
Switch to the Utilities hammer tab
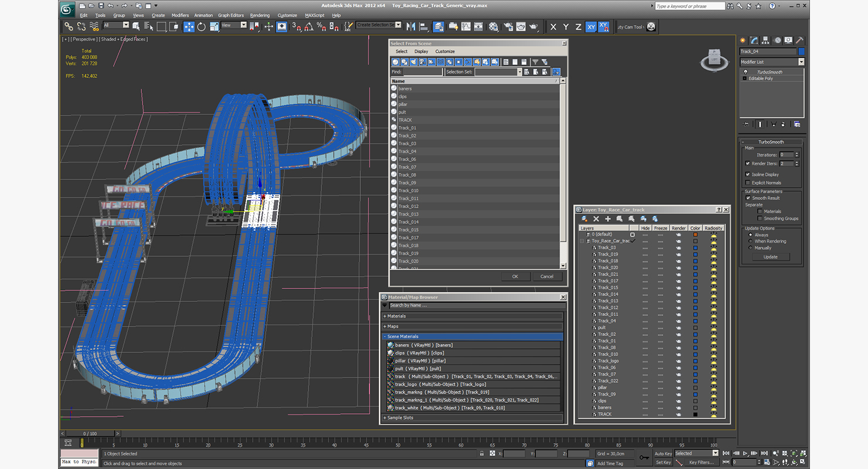click(x=799, y=40)
